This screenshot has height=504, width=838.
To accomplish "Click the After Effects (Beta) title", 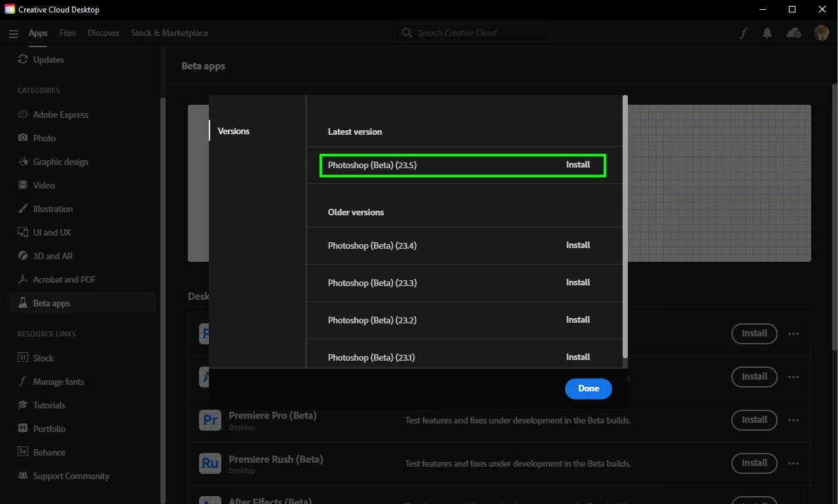I will (270, 501).
